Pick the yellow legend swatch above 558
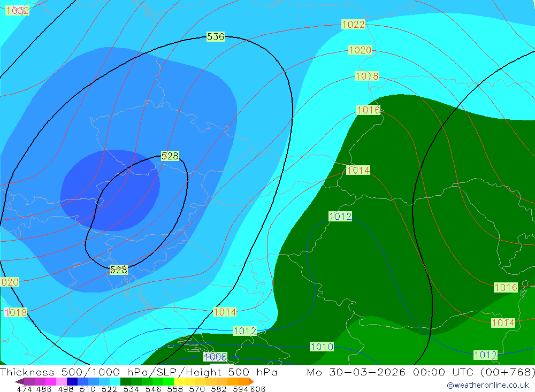Image resolution: width=535 pixels, height=392 pixels. [x=179, y=381]
